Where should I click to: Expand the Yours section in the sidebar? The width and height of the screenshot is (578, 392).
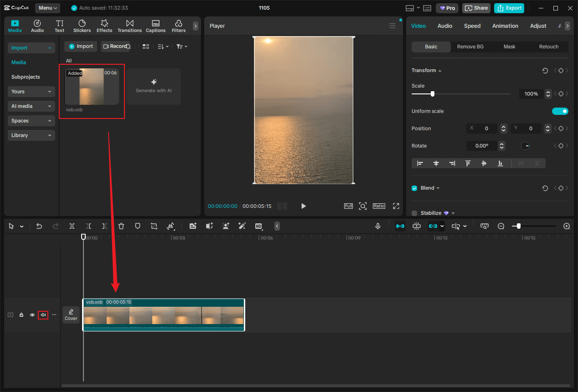[31, 91]
